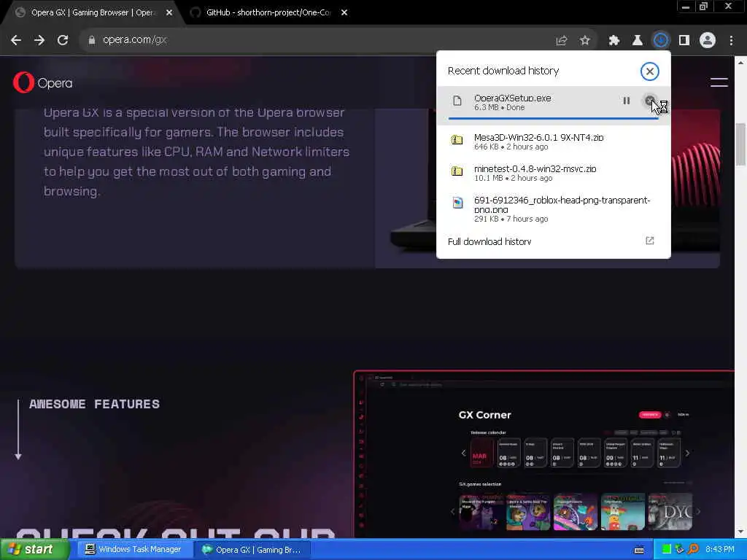Click the roblox png file icon
Screen dimensions: 747x560
[x=457, y=203]
